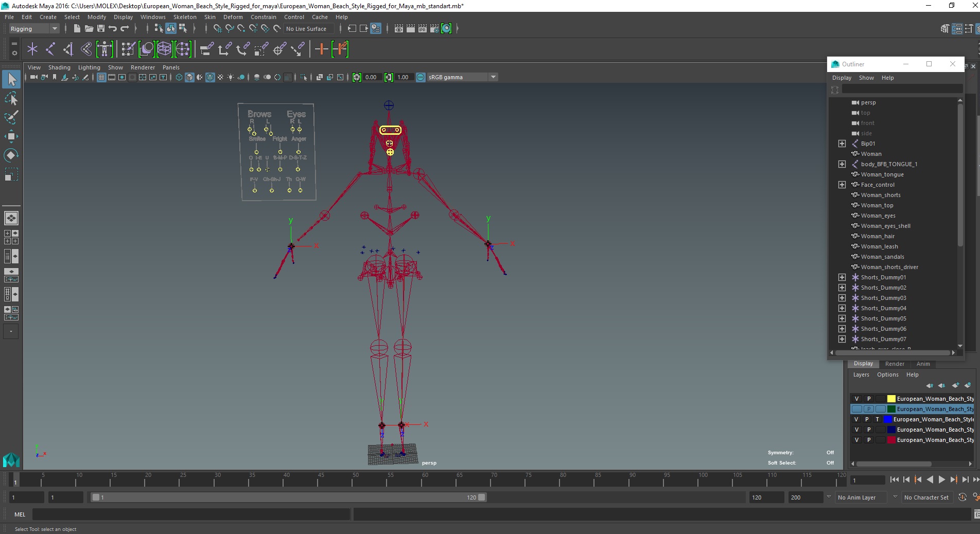980x534 pixels.
Task: Create new empty display layer icon
Action: pos(956,385)
